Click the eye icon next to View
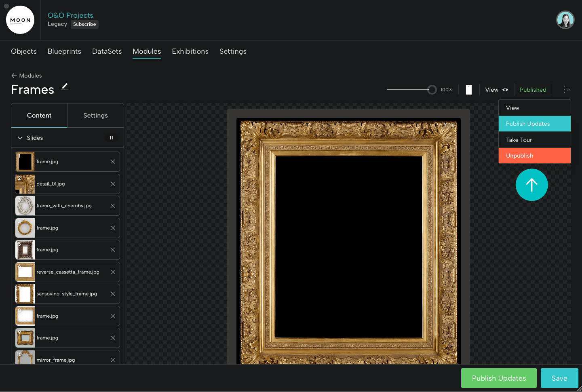This screenshot has height=392, width=582. click(x=506, y=90)
